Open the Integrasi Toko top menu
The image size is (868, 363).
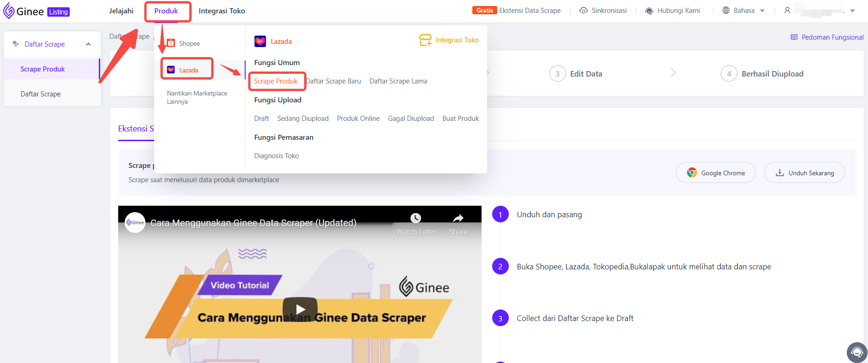pyautogui.click(x=222, y=11)
